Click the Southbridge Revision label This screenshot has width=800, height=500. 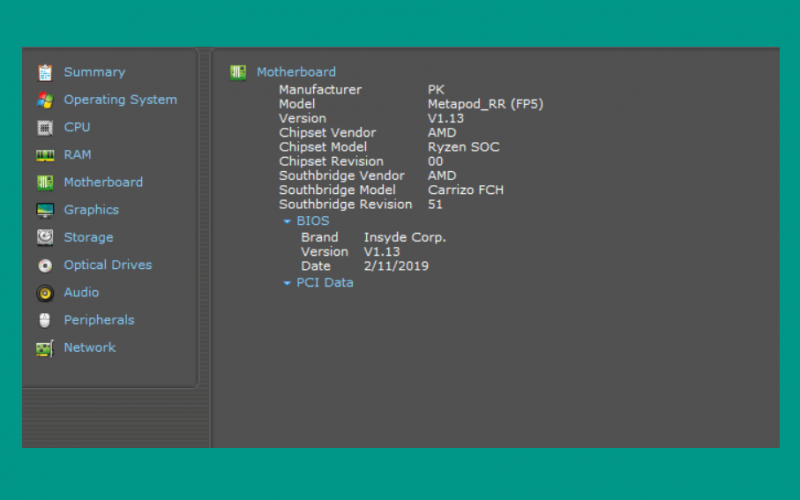pos(345,204)
